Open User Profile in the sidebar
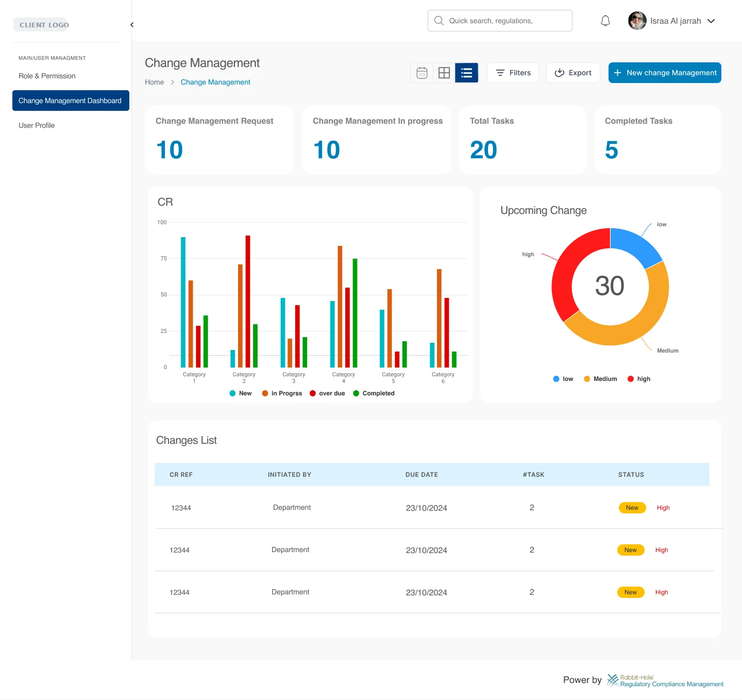Image resolution: width=742 pixels, height=700 pixels. [37, 125]
